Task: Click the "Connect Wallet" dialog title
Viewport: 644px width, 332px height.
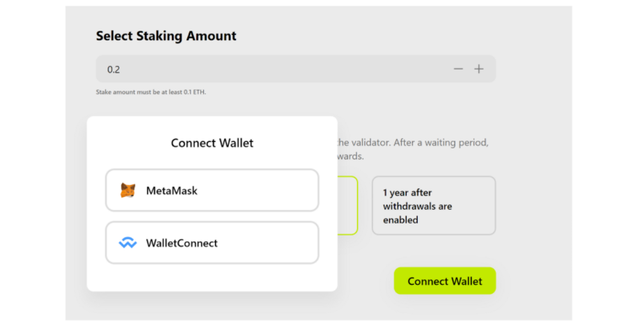Action: click(212, 143)
